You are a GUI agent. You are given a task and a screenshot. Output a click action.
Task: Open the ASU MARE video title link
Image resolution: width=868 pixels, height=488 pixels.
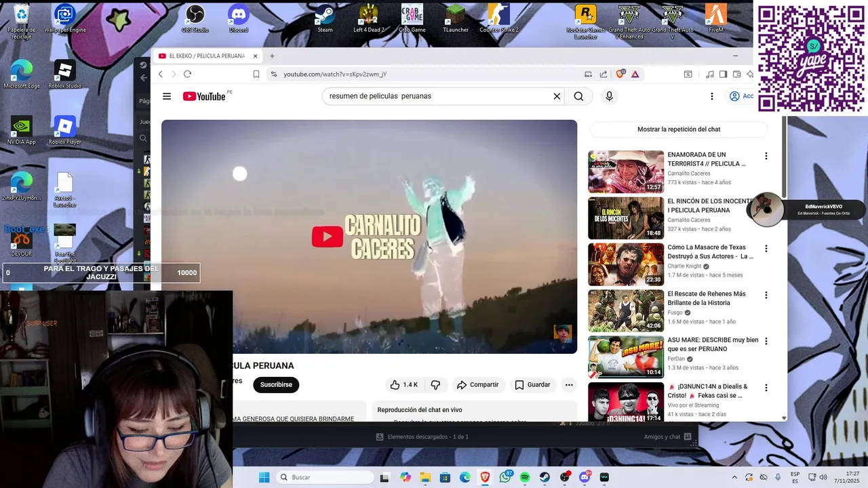(713, 344)
